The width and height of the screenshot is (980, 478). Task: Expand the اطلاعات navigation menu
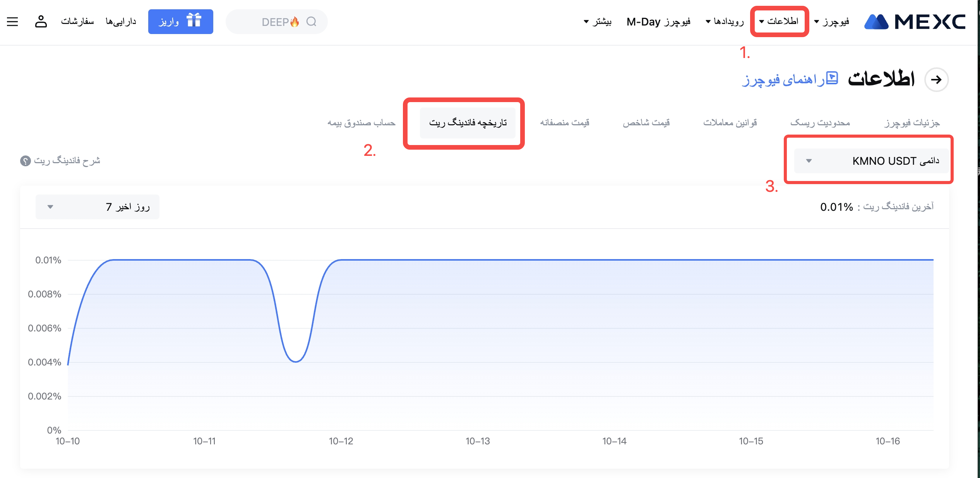pos(779,21)
